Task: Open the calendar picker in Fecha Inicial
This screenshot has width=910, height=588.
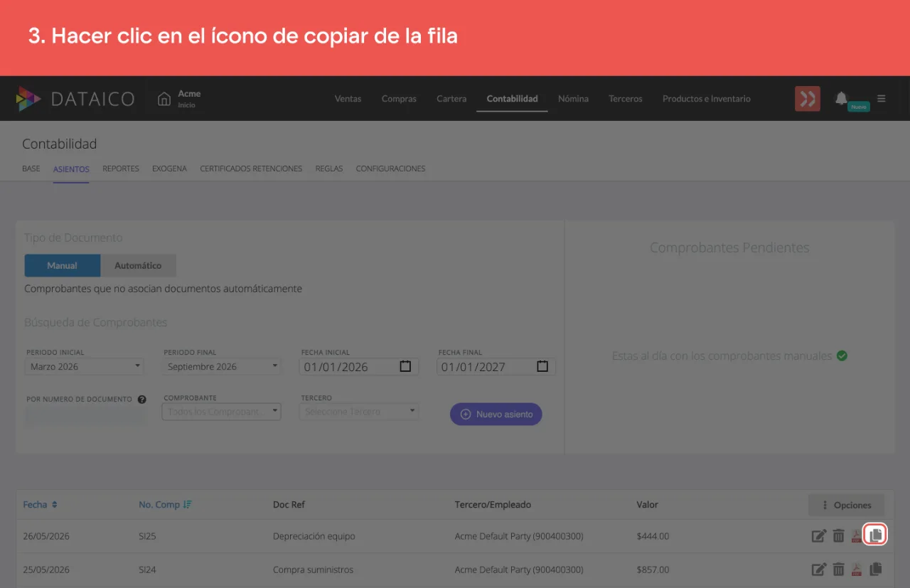Action: pos(405,367)
